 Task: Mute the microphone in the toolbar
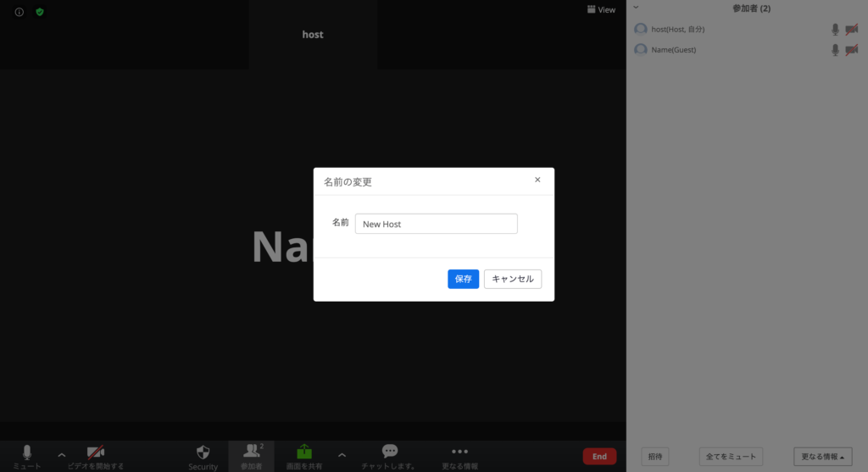click(x=26, y=453)
